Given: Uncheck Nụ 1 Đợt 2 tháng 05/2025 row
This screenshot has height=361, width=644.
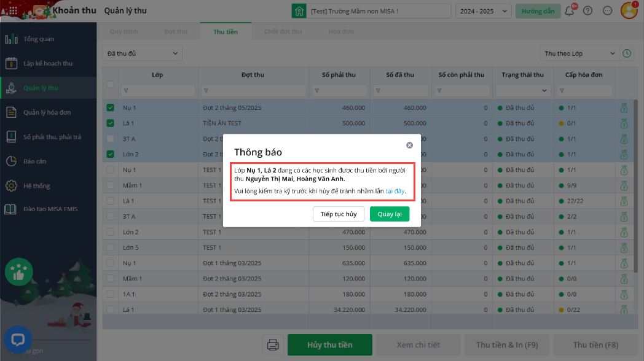Looking at the screenshot, I should point(110,107).
